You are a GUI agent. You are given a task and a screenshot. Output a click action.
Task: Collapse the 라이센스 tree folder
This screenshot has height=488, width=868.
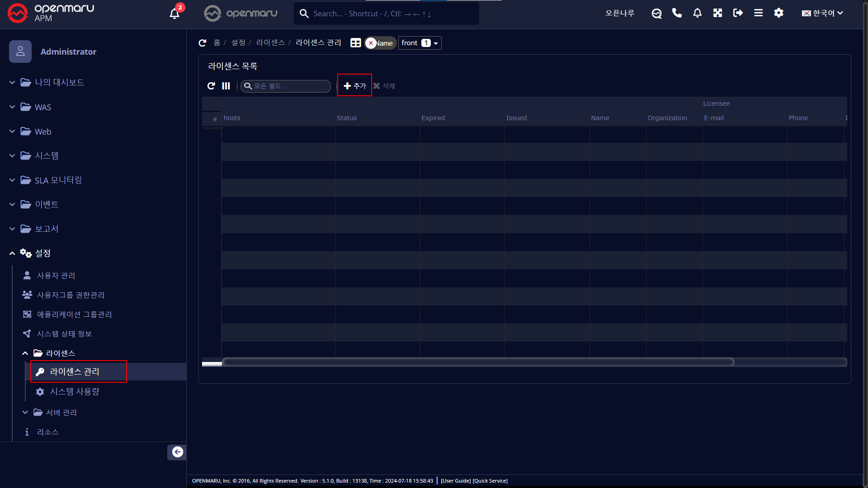(60, 353)
